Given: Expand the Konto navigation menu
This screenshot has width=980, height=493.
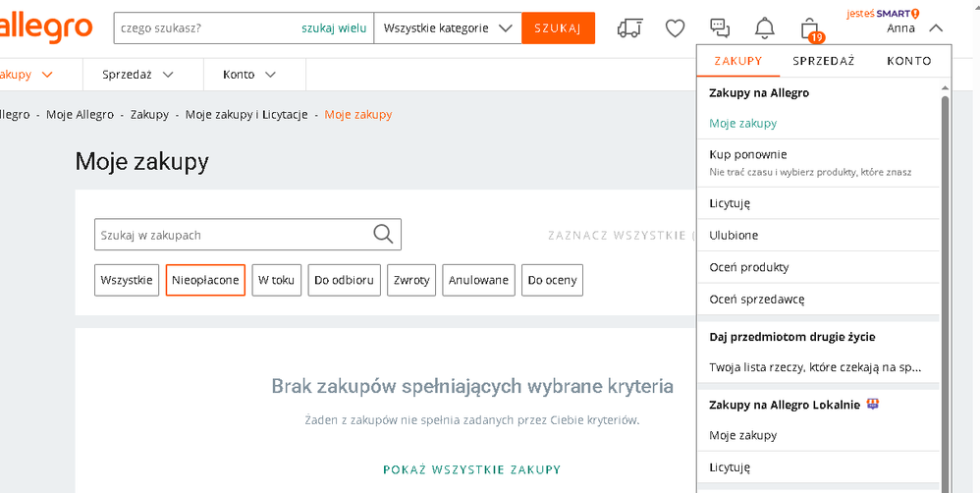Looking at the screenshot, I should click(249, 75).
